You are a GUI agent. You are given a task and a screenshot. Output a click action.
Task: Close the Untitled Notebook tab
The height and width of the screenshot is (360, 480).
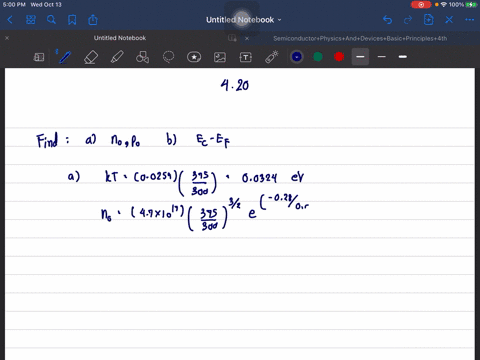7,38
